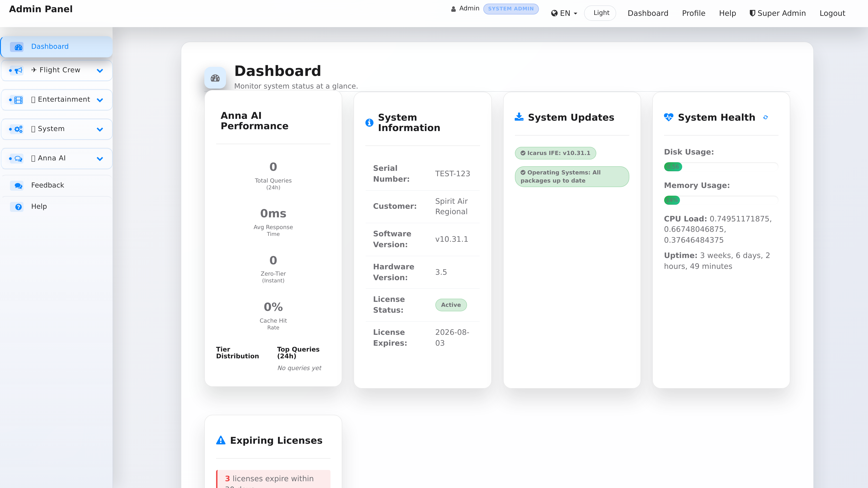Click the Help question mark icon
This screenshot has width=868, height=488.
pos(19,207)
